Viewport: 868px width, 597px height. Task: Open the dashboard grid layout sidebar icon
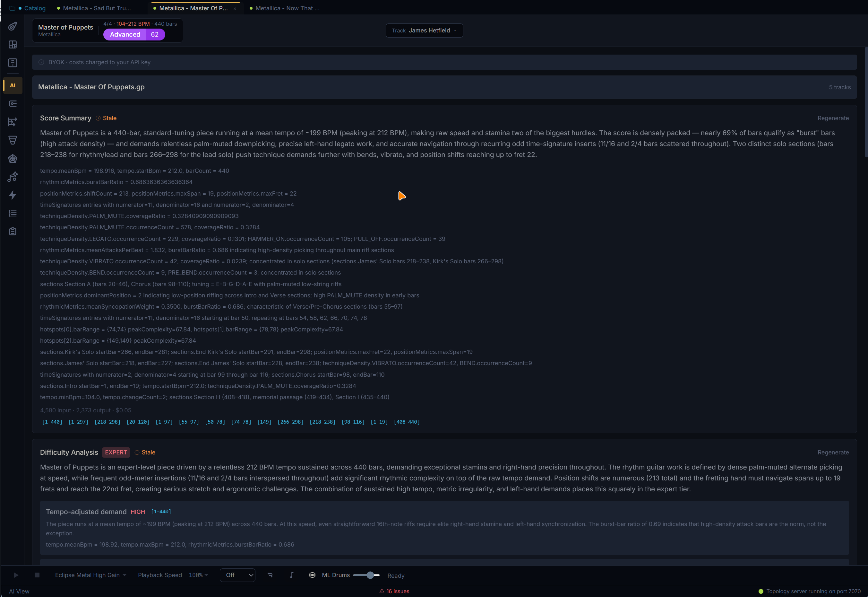click(x=13, y=45)
